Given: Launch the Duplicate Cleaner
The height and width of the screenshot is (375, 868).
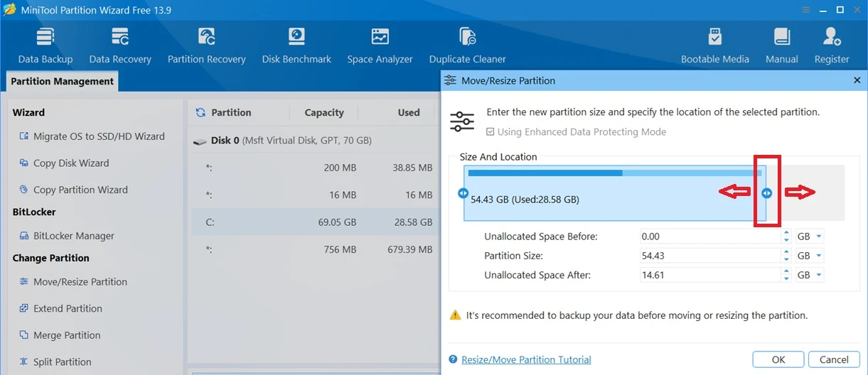Looking at the screenshot, I should (468, 46).
